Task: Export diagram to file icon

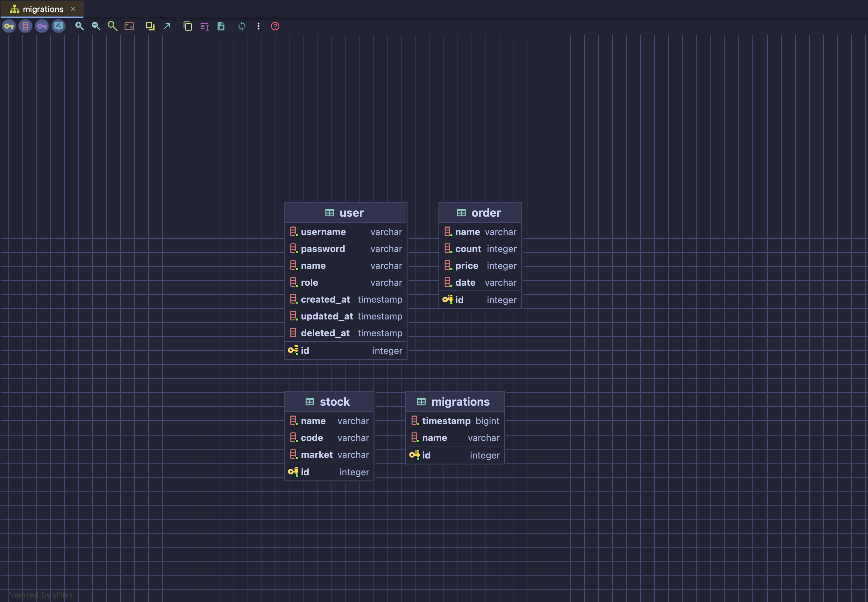Action: (x=221, y=26)
